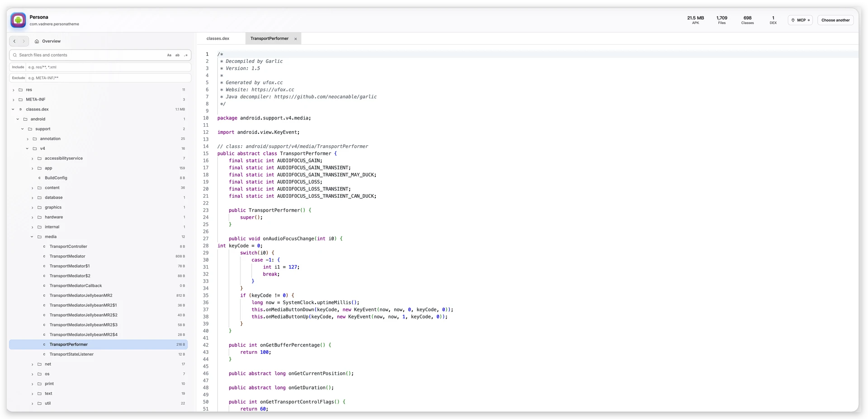Expand the graphics folder chevron

(32, 208)
